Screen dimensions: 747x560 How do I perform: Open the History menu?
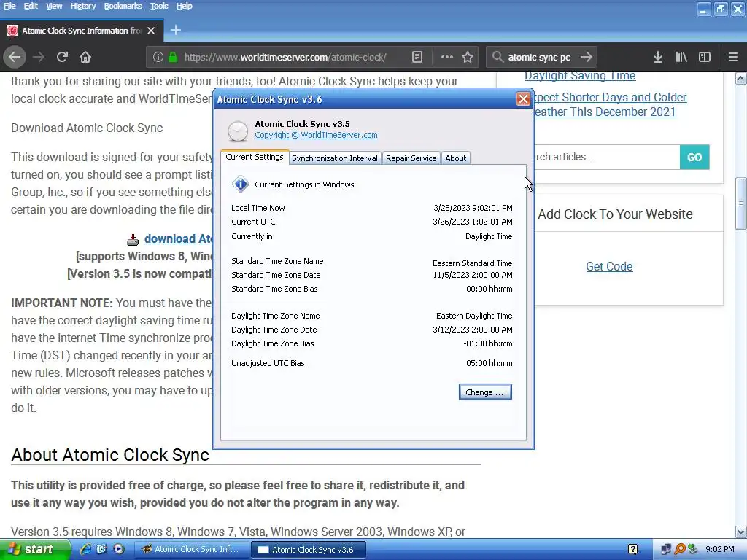click(x=83, y=6)
